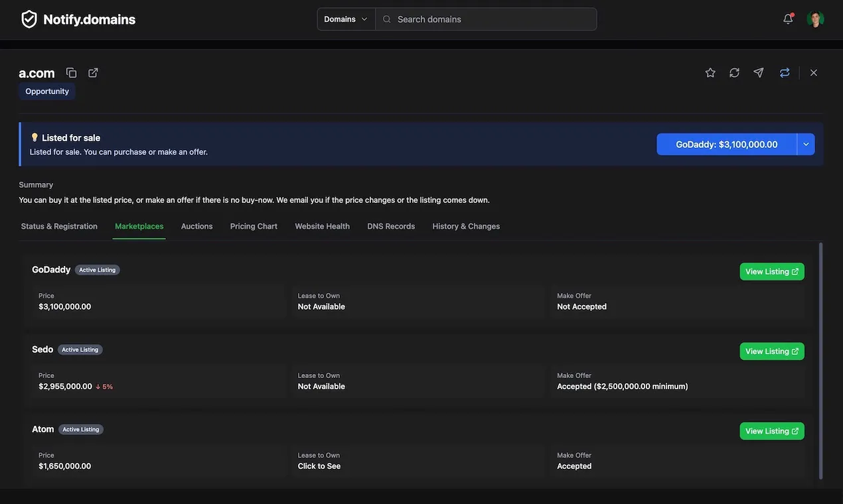Click the marketplaces list scrollbar

click(821, 361)
